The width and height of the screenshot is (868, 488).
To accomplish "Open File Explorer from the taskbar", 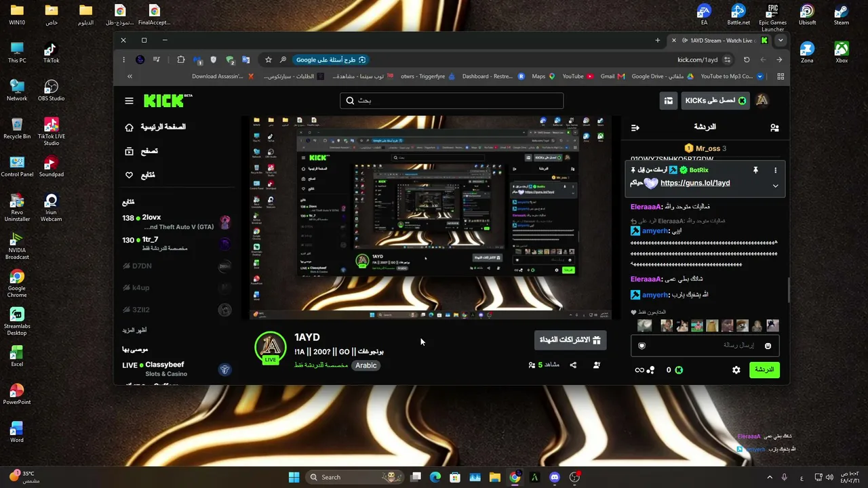I will point(495,477).
